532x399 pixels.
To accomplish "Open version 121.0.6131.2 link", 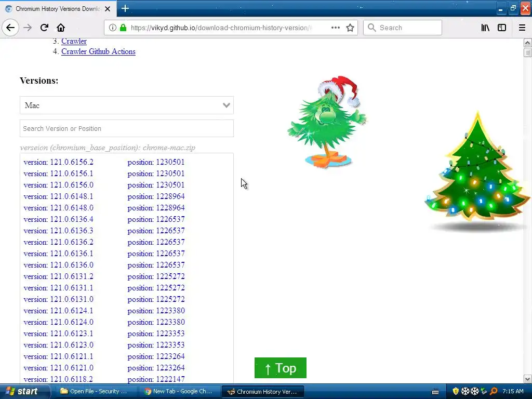I will click(58, 276).
